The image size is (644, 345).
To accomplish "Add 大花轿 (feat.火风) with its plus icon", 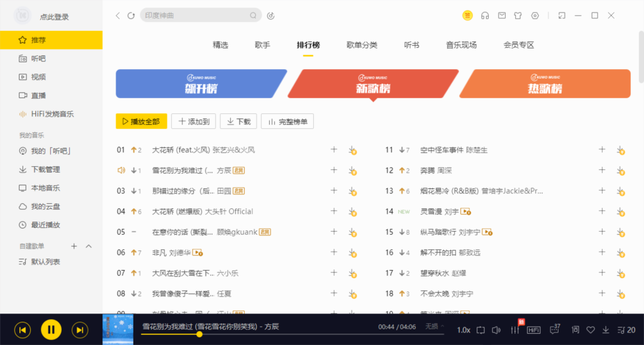I will (334, 150).
